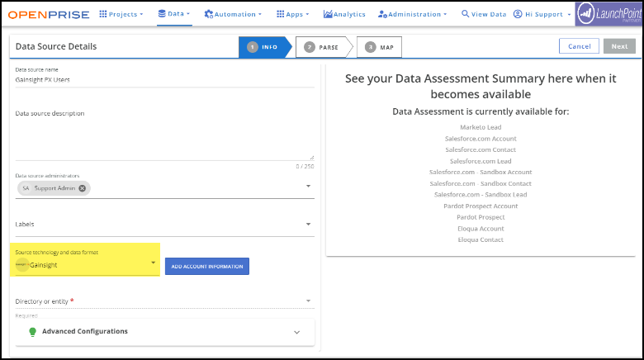
Task: Click the description resize handle
Action: click(312, 158)
